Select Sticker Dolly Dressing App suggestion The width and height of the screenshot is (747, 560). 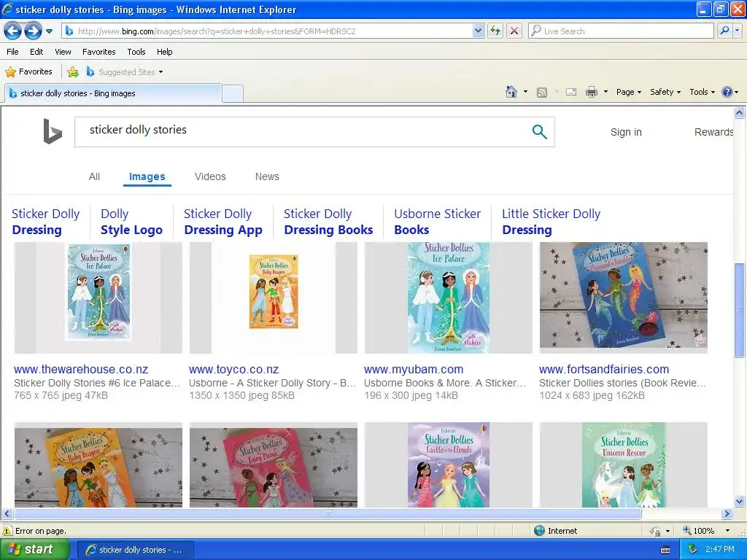coord(223,222)
